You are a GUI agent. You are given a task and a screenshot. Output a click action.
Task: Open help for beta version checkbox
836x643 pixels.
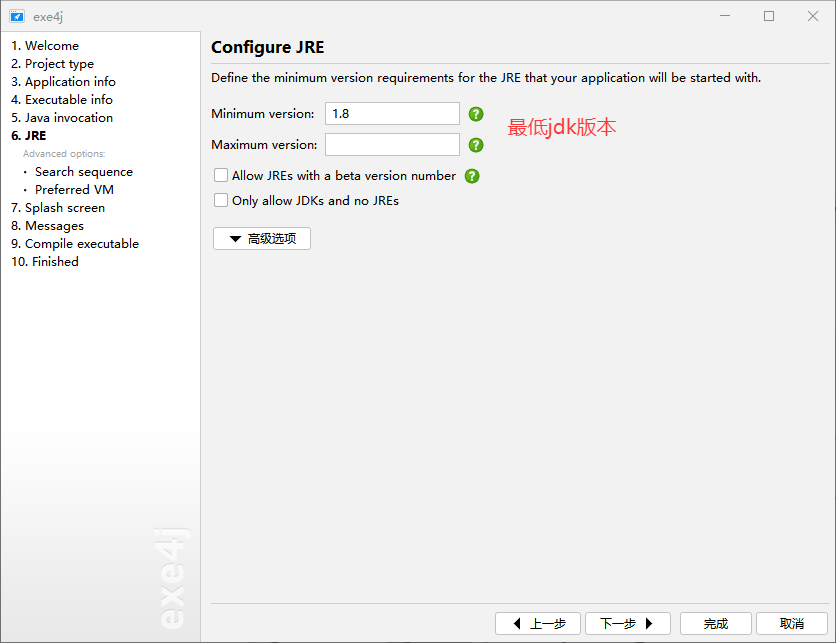[472, 176]
